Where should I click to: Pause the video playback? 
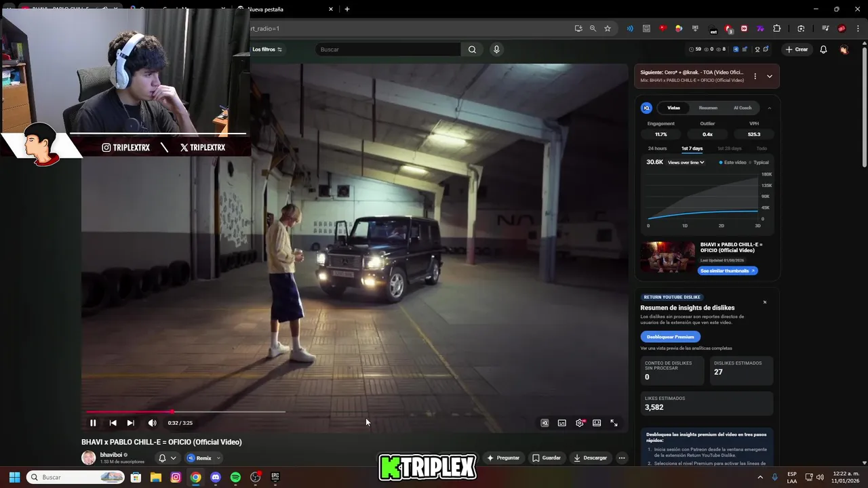point(93,423)
